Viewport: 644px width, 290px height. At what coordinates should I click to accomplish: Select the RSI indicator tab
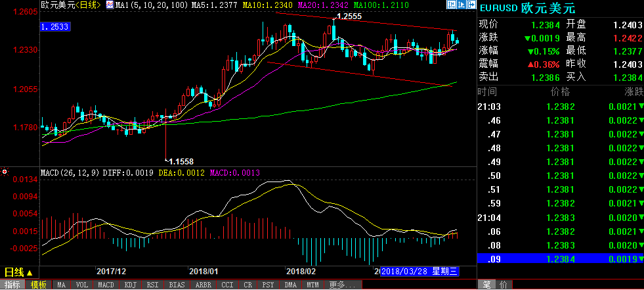(x=153, y=285)
